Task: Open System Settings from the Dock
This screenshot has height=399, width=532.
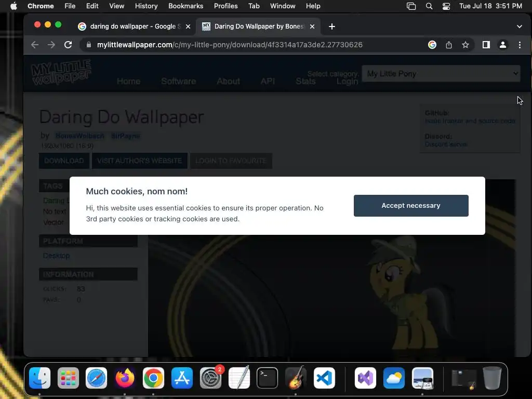Action: 211,378
